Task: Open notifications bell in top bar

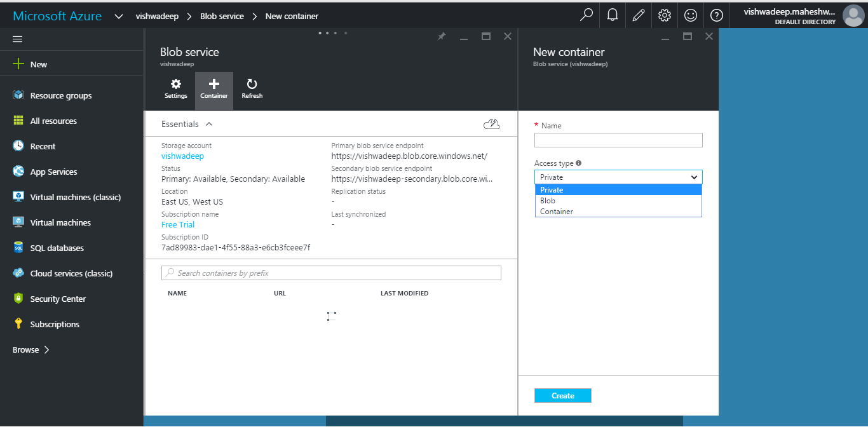Action: 613,15
